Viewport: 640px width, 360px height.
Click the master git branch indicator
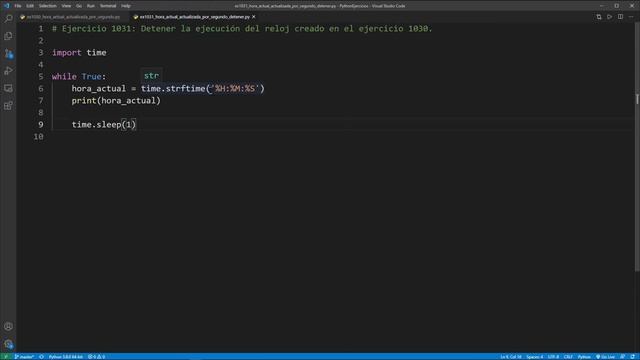24,357
